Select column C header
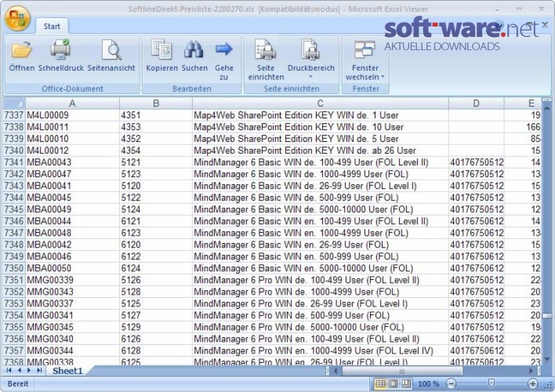Image resolution: width=555 pixels, height=392 pixels. (320, 103)
